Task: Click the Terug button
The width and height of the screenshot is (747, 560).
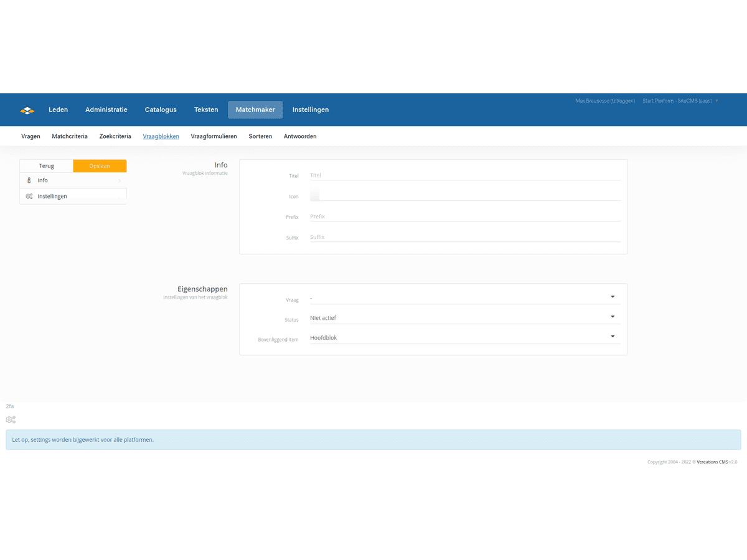Action: 47,166
